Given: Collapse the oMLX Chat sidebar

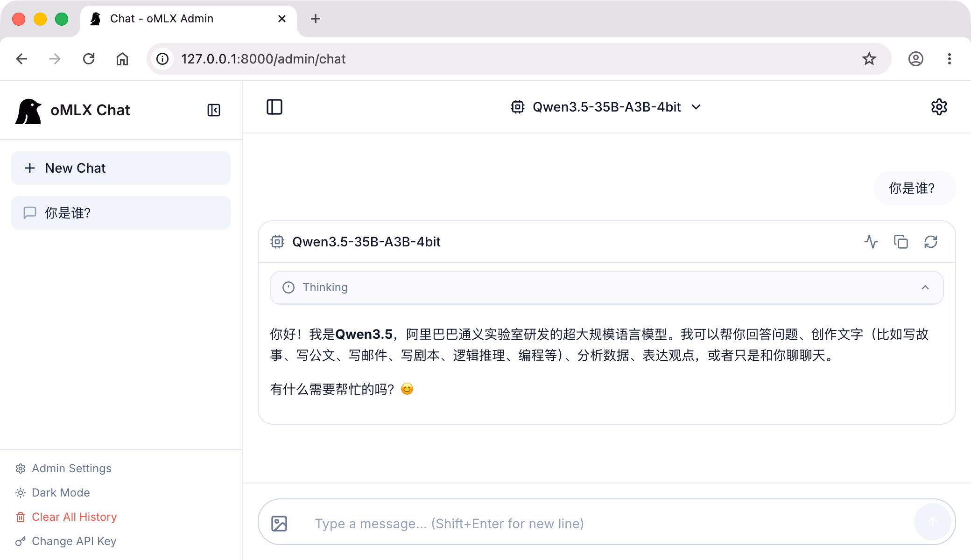Looking at the screenshot, I should pos(213,110).
